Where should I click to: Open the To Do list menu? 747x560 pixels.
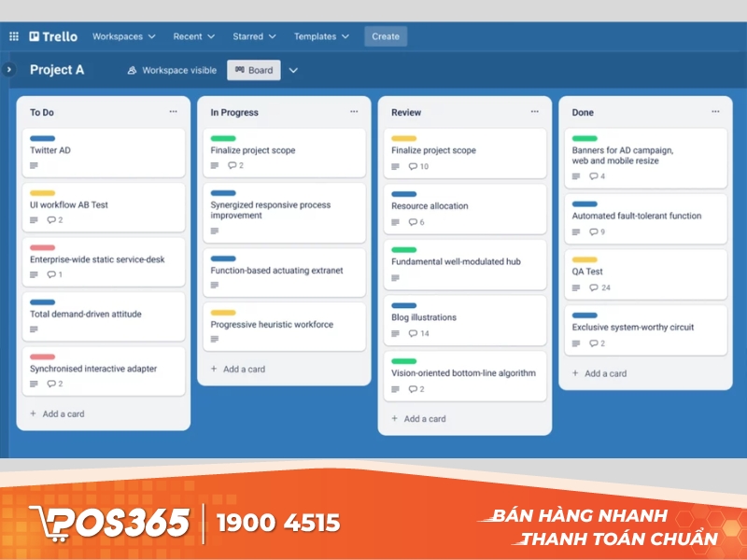pos(173,112)
